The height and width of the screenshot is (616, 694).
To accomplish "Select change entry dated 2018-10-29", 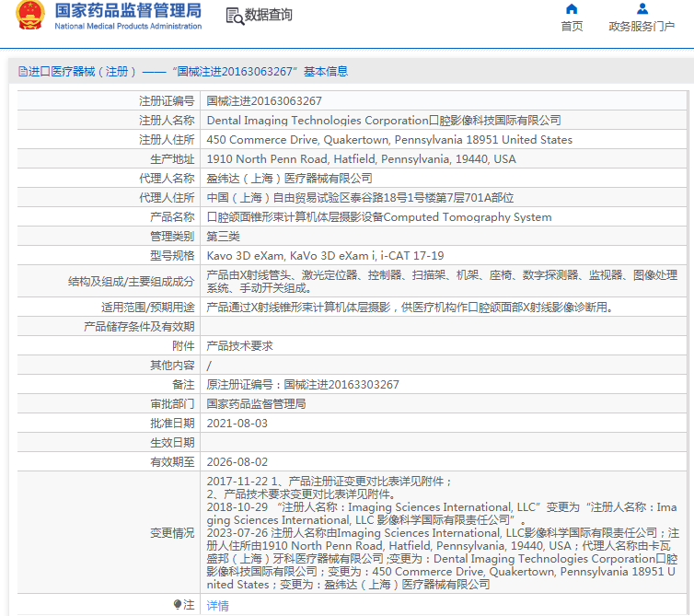I will click(442, 514).
